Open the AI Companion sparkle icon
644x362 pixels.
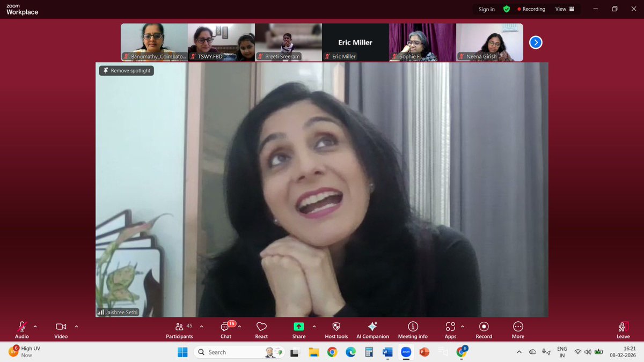pos(372,327)
